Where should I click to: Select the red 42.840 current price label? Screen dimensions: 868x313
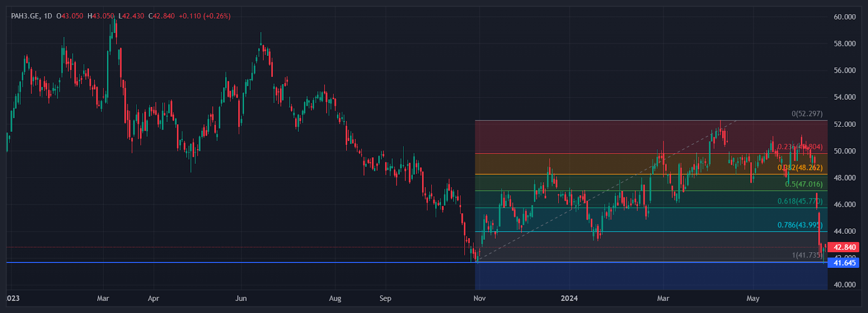pyautogui.click(x=843, y=247)
